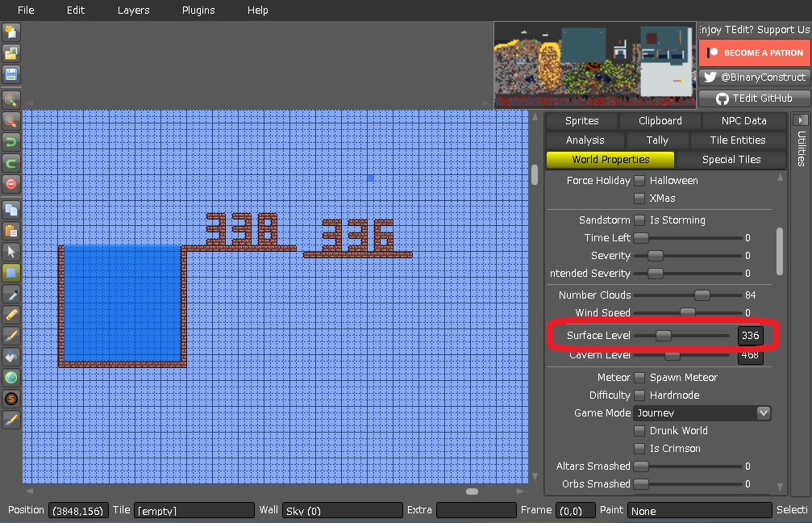Click the Paste clipboard icon

pos(11,230)
